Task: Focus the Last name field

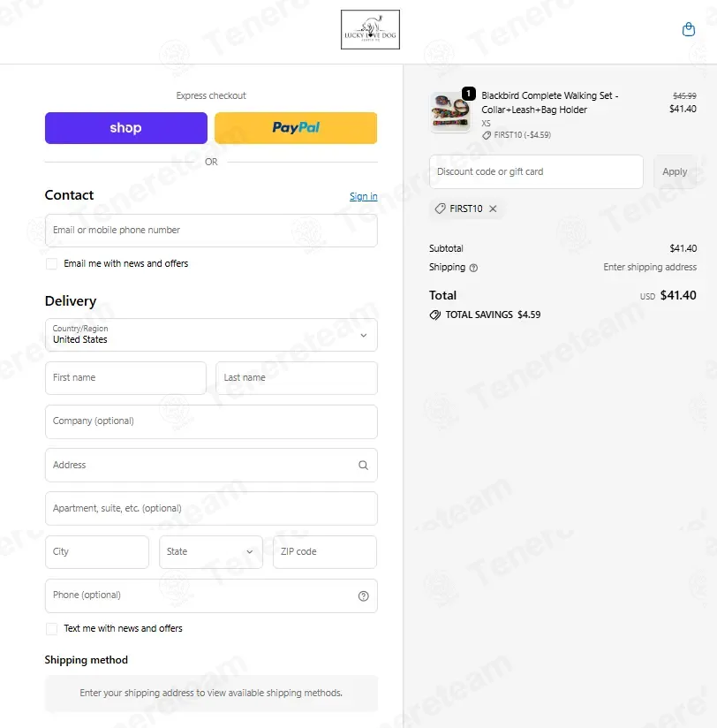Action: click(297, 378)
